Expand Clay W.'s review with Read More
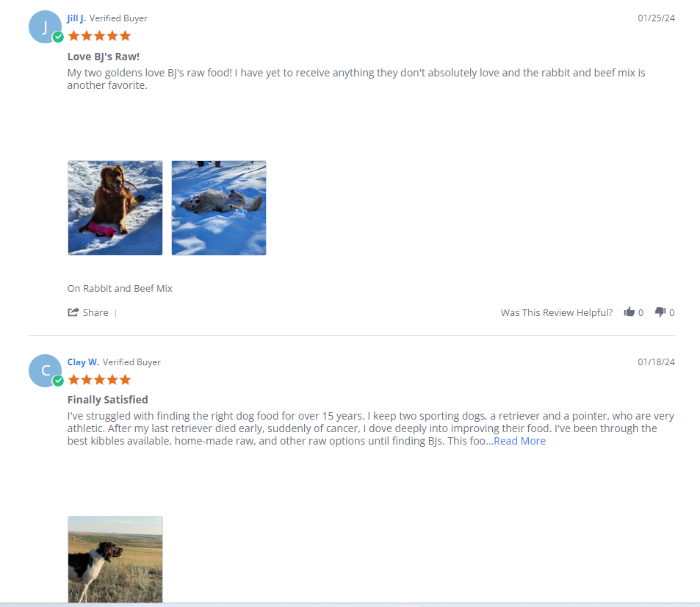The height and width of the screenshot is (607, 700). click(519, 441)
